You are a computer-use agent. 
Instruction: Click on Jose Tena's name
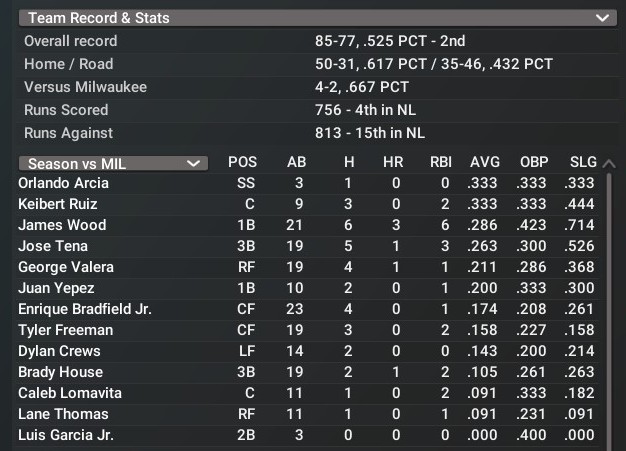tap(53, 246)
